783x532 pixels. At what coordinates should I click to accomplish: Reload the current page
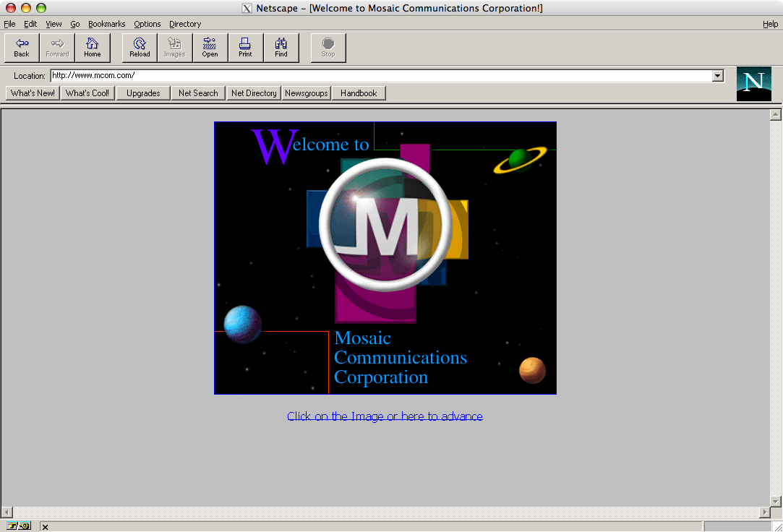coord(140,48)
